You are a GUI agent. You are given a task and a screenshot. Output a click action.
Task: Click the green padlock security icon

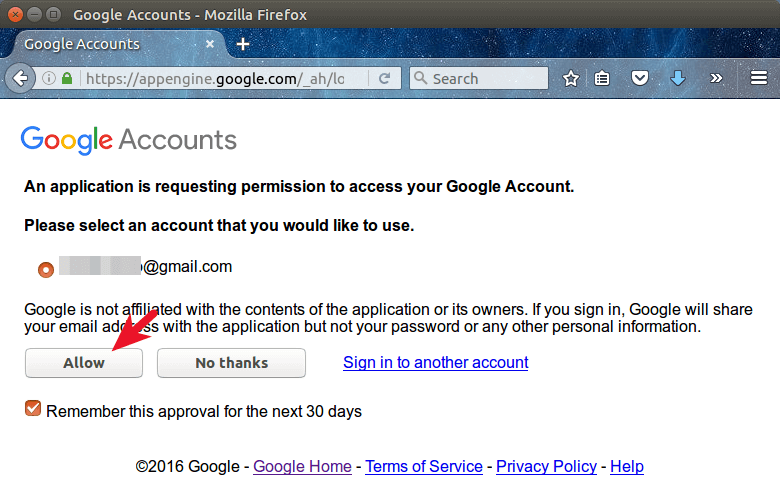(67, 78)
